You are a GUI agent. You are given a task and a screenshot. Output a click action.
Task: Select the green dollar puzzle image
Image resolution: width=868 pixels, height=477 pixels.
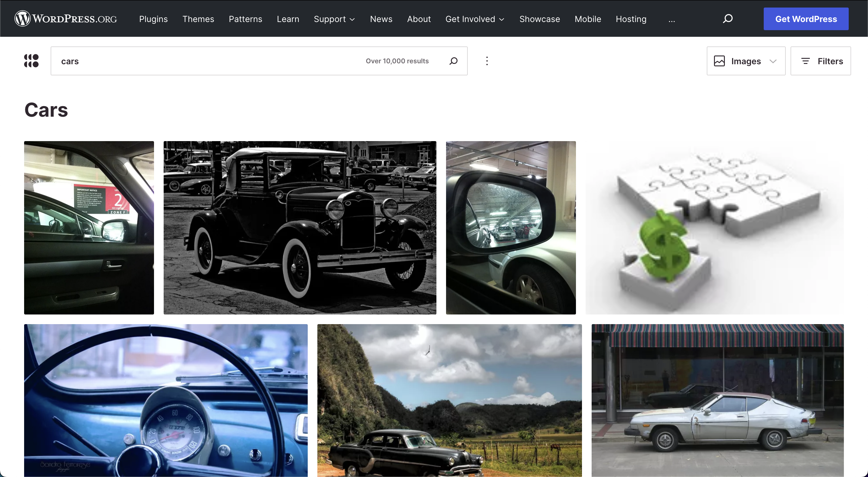[714, 228]
